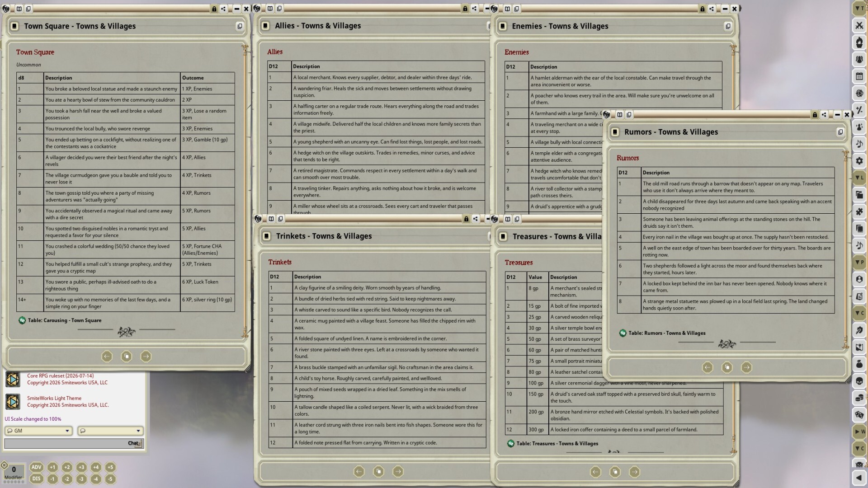Screen dimensions: 868x488
Task: Open the Treasure Parcels coins sidebar icon
Action: [859, 398]
